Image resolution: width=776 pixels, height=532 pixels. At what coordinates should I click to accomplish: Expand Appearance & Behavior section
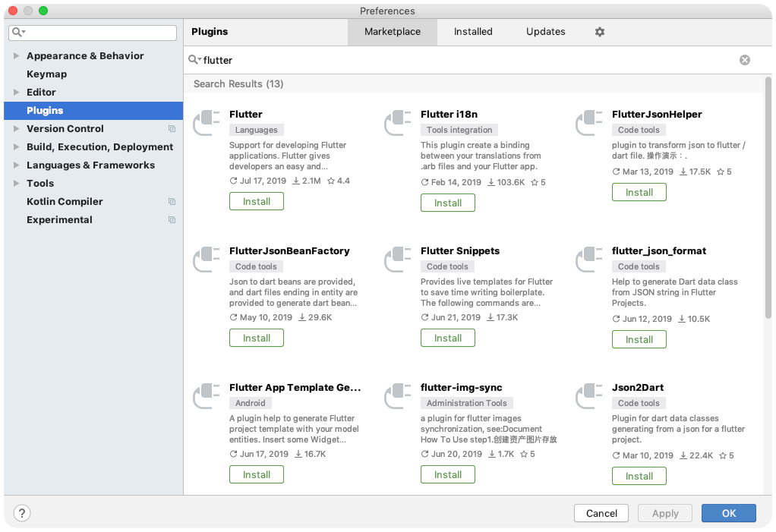pos(16,55)
